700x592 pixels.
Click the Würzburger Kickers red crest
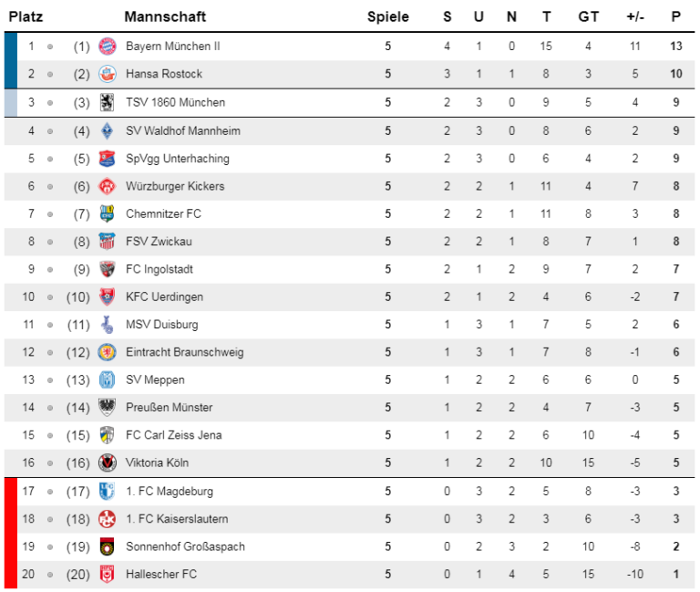pos(108,186)
